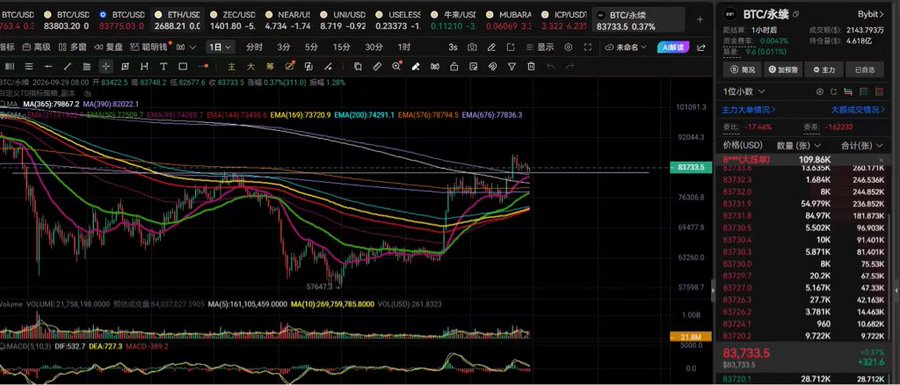Select the 分时 timeframe
The height and width of the screenshot is (385, 900).
[254, 47]
